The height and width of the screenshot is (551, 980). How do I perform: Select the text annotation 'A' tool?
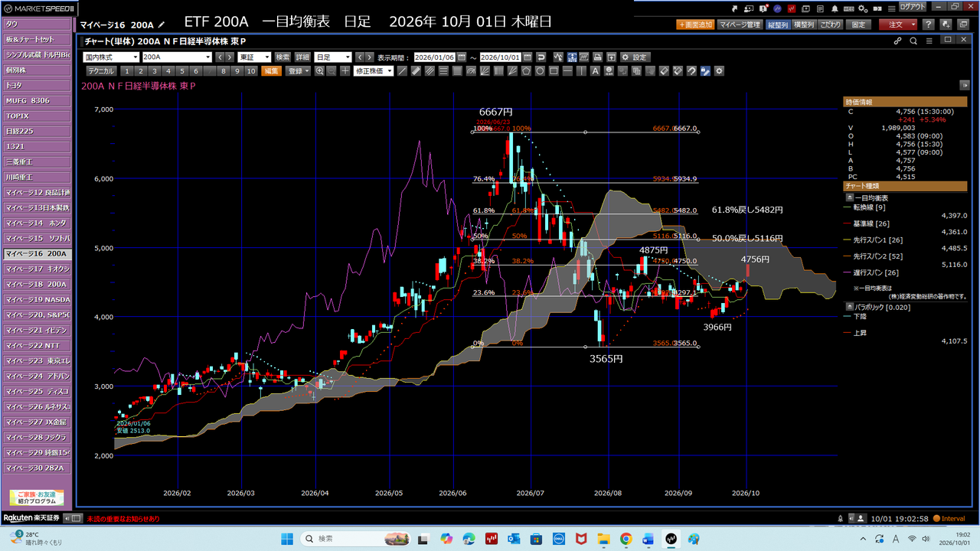tap(595, 71)
